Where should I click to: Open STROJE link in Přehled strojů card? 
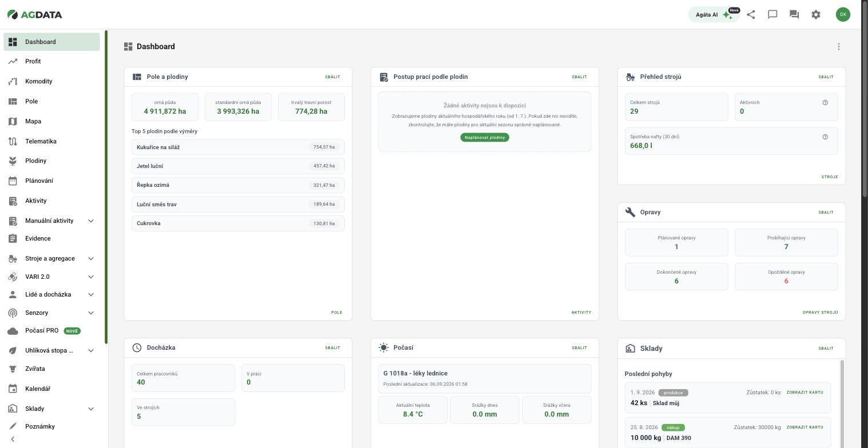830,177
